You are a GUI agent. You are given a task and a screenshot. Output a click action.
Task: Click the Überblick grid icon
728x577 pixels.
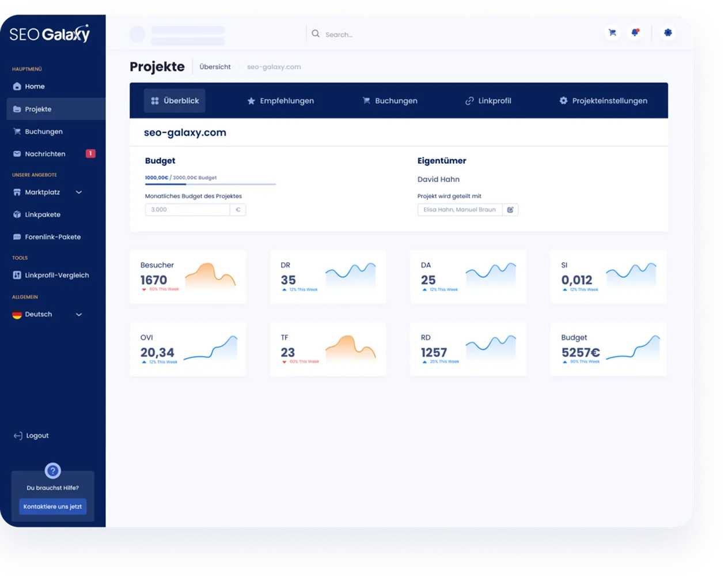click(155, 101)
